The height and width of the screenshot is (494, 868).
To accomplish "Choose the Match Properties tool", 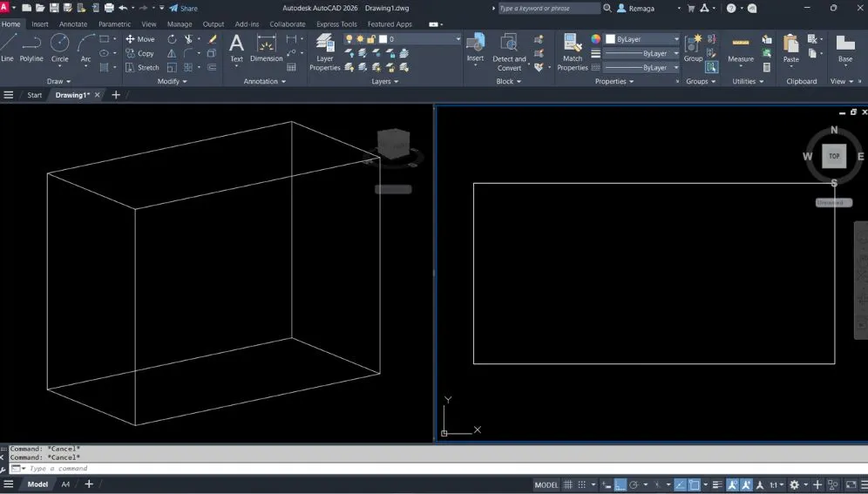I will coord(573,52).
